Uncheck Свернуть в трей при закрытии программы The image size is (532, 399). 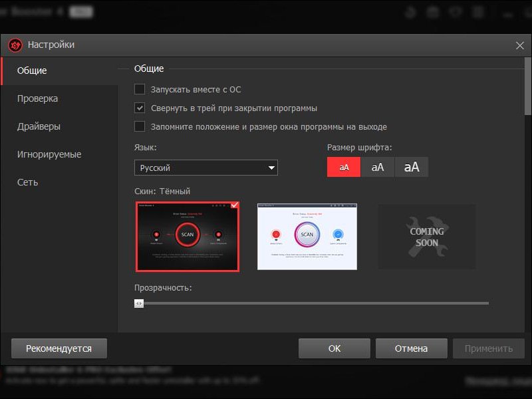(140, 108)
